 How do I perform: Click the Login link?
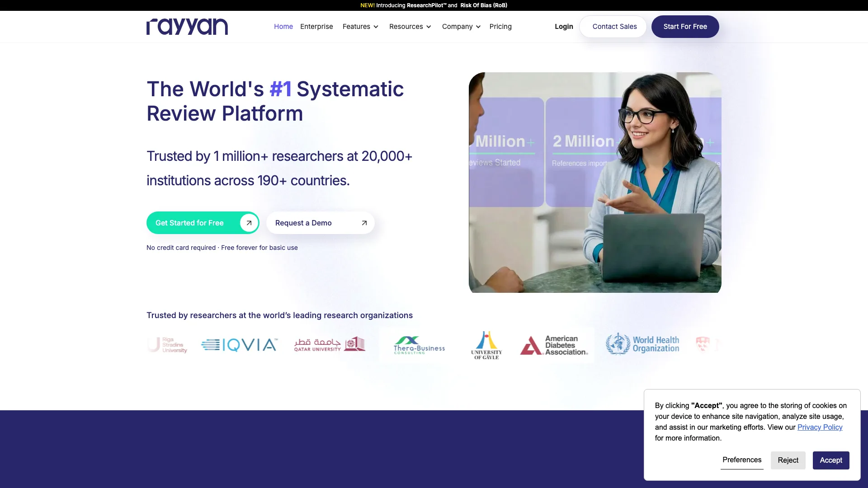pos(564,27)
